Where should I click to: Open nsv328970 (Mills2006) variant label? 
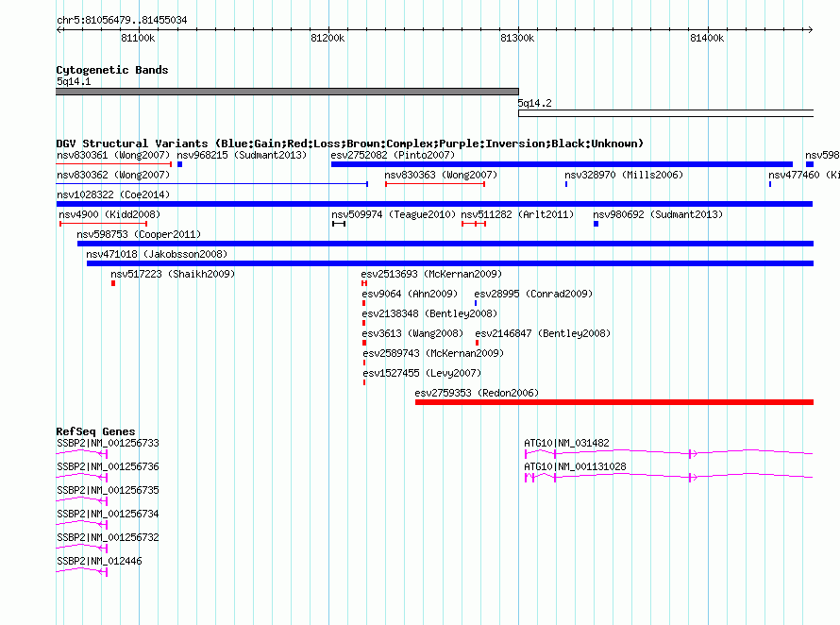point(624,175)
